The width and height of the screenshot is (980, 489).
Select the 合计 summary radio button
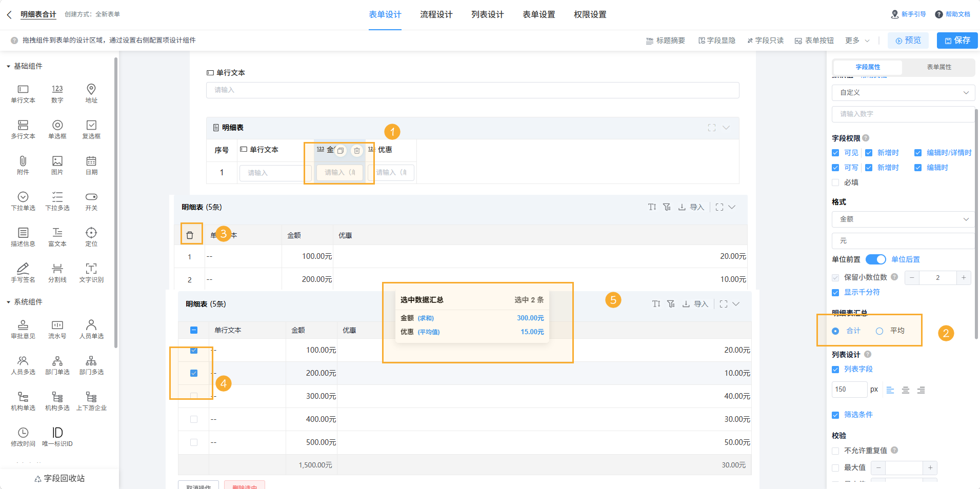click(x=835, y=331)
